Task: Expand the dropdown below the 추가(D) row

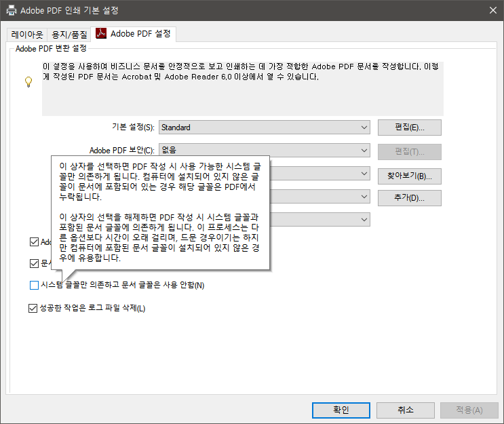Action: [319, 220]
